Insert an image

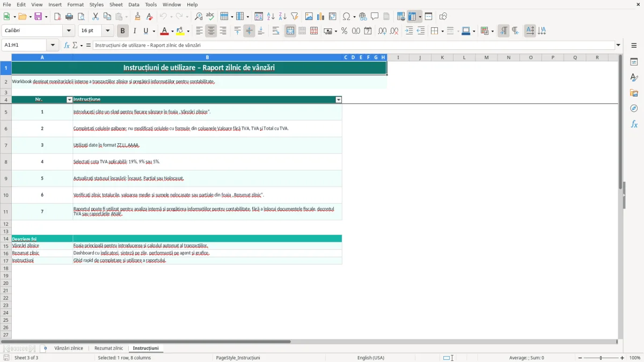[309, 17]
